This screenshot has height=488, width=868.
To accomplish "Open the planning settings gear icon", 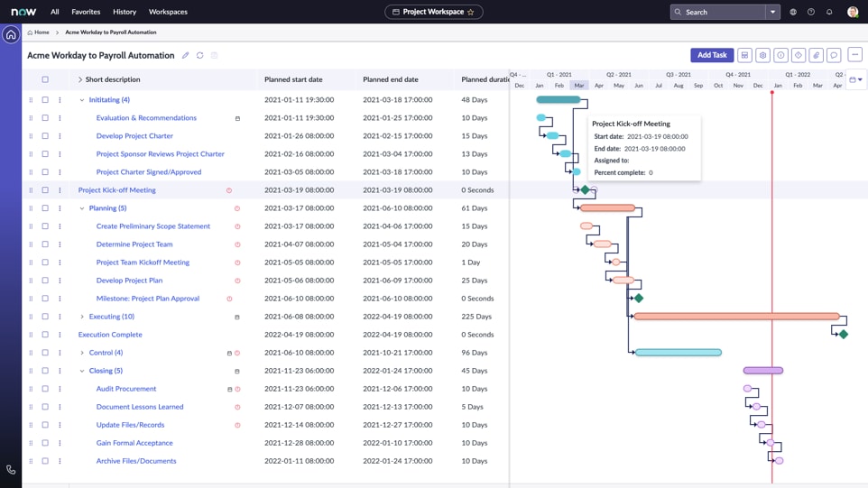I will [x=762, y=55].
